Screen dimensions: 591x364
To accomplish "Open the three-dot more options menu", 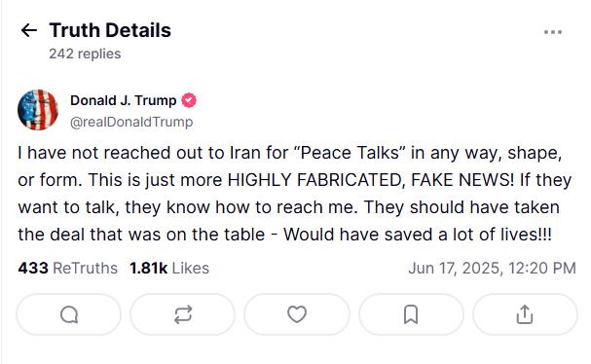I will tap(553, 32).
